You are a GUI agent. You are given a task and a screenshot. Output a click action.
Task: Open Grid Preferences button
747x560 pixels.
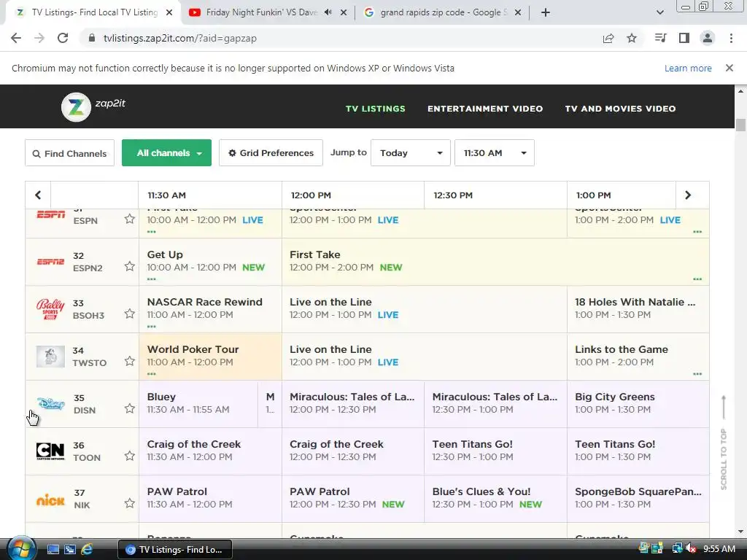click(271, 153)
